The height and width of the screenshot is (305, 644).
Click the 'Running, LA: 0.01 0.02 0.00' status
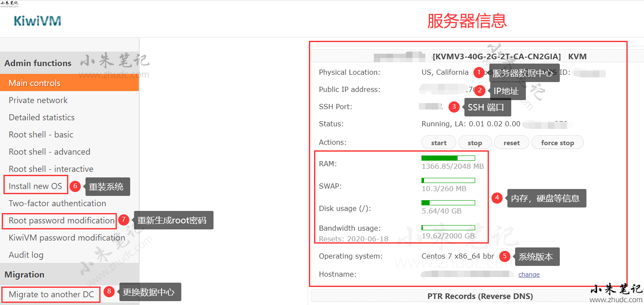471,124
